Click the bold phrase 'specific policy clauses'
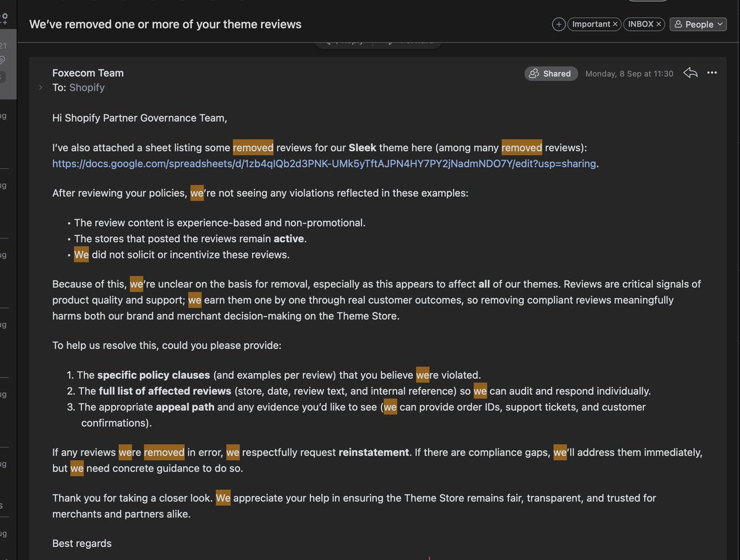This screenshot has height=560, width=740. [x=154, y=375]
